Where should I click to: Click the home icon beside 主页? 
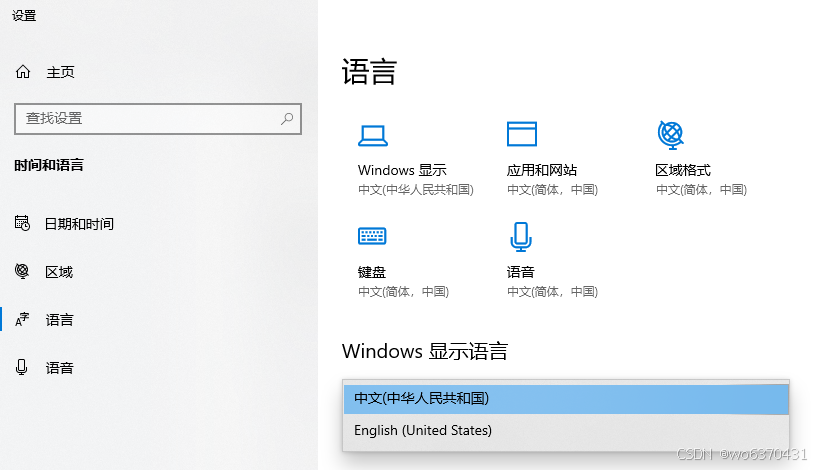tap(23, 72)
